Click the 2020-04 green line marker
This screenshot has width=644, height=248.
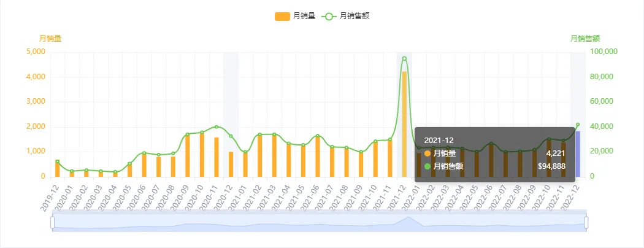coord(115,172)
